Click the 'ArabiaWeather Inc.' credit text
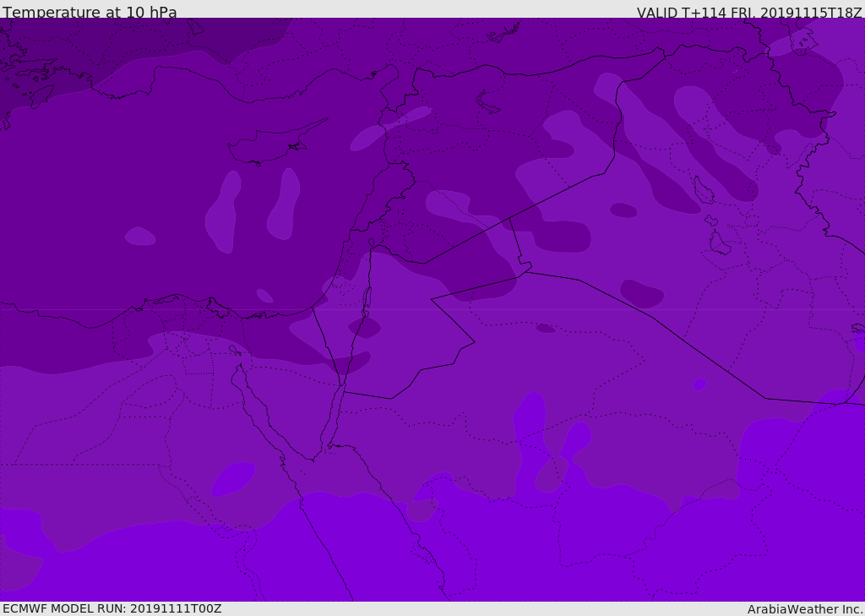 tap(804, 609)
